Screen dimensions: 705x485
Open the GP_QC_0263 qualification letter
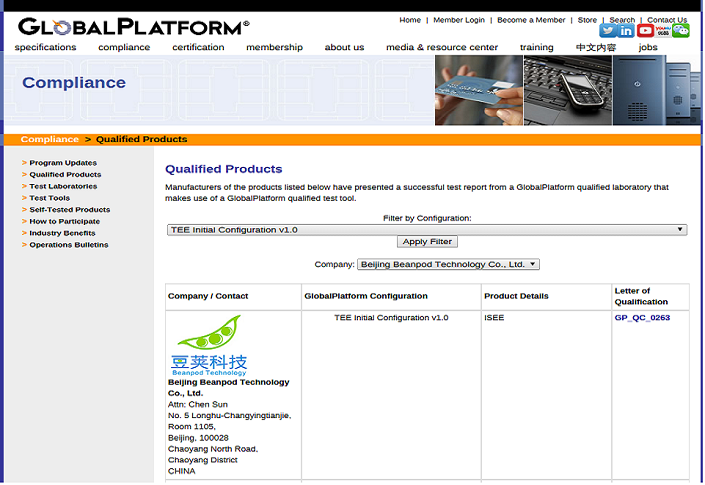642,318
